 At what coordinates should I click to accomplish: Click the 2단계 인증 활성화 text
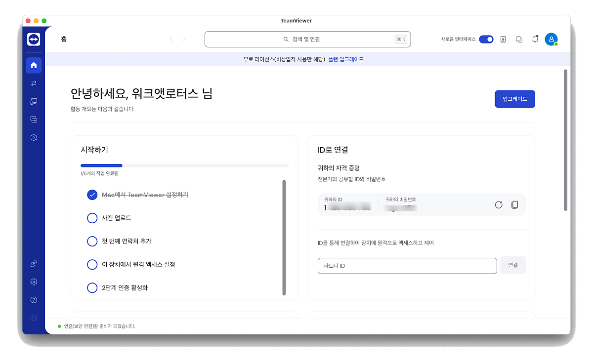[x=125, y=287]
